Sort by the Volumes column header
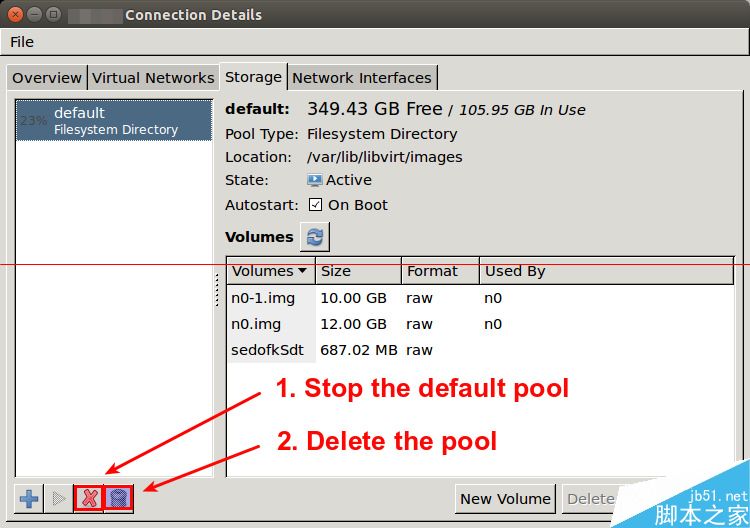Screen dimensions: 750x528 coord(270,271)
